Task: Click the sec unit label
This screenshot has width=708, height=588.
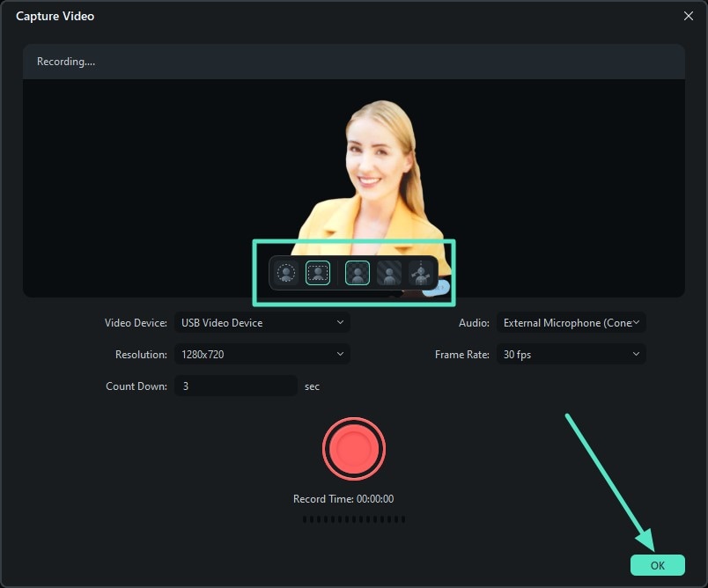Action: pos(312,386)
